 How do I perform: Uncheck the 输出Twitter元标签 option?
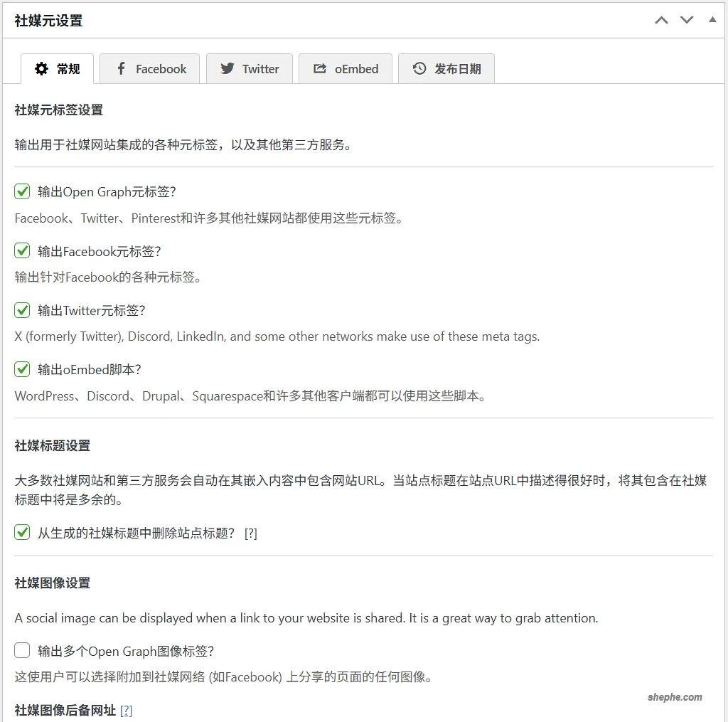(21, 310)
